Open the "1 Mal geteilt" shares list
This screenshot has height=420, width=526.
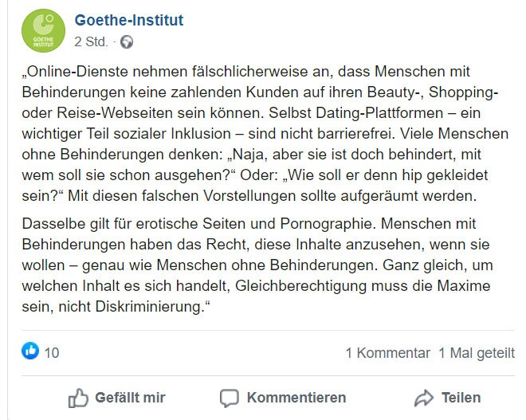point(477,352)
